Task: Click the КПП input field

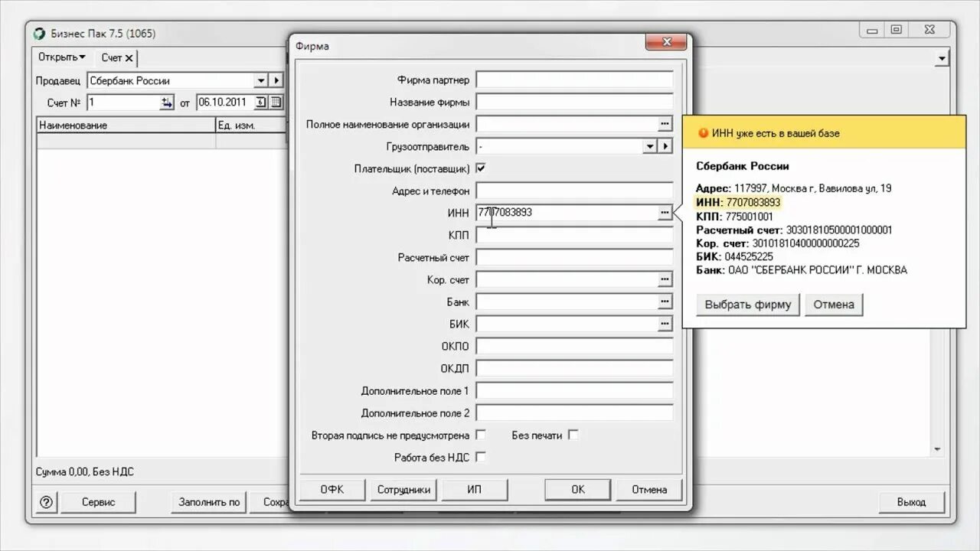Action: coord(574,235)
